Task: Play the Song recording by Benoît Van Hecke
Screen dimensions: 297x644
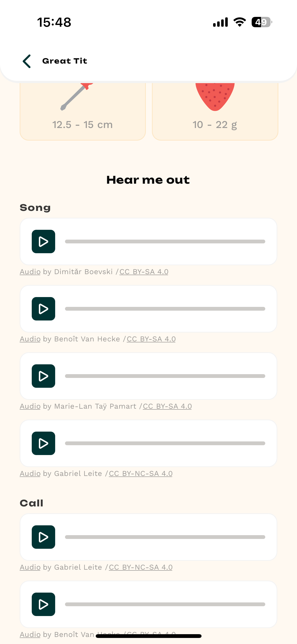Action: coord(43,309)
